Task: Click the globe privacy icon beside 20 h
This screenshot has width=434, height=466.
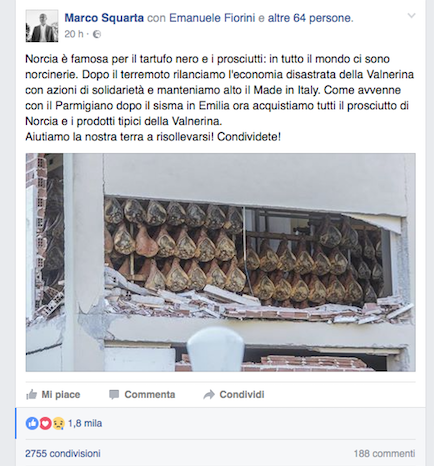Action: pos(97,34)
